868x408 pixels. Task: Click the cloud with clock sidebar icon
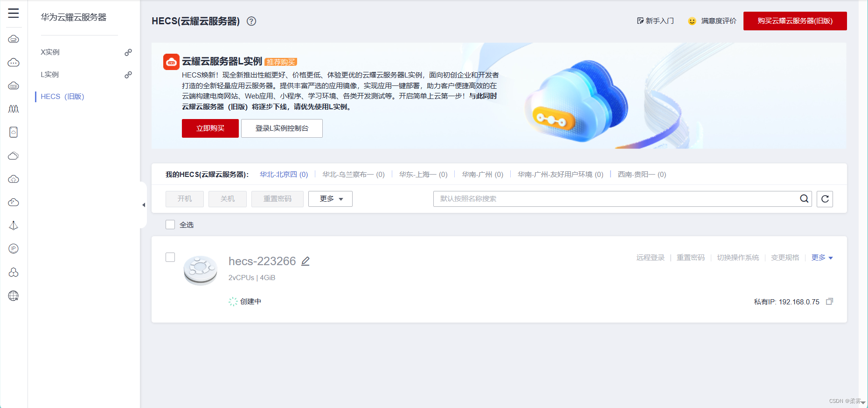(x=14, y=202)
